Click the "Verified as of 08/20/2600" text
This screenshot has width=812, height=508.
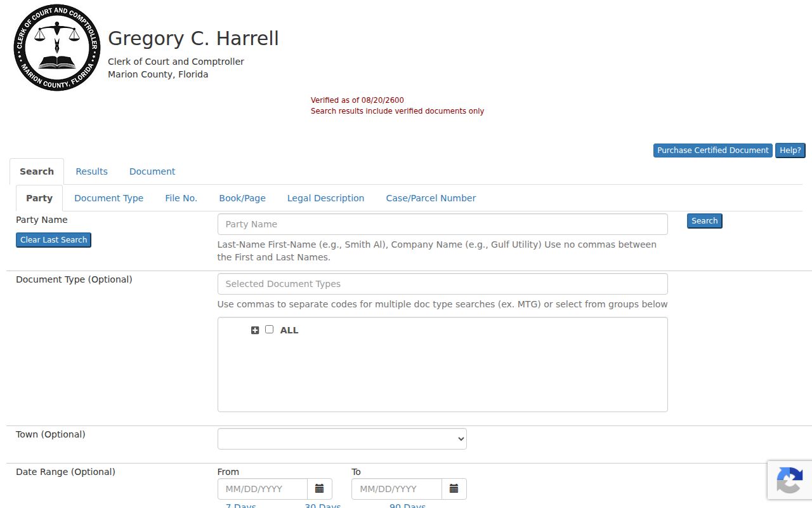point(357,100)
